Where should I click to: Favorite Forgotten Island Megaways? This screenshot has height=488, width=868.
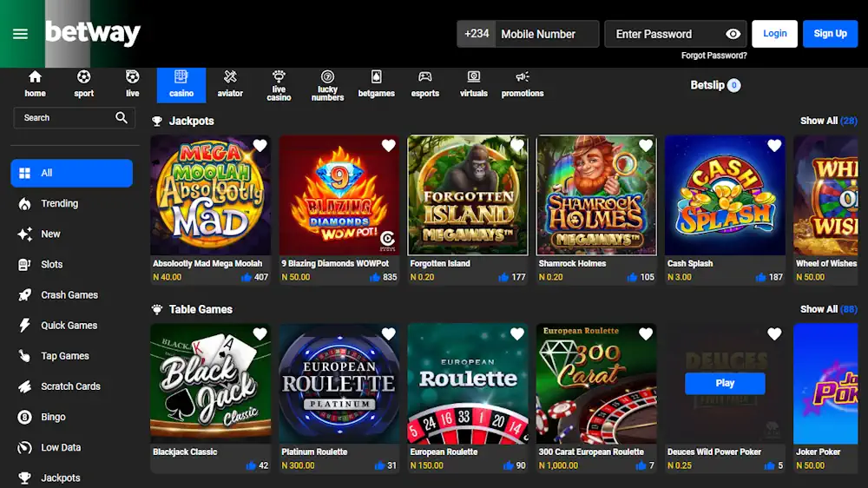pos(517,145)
